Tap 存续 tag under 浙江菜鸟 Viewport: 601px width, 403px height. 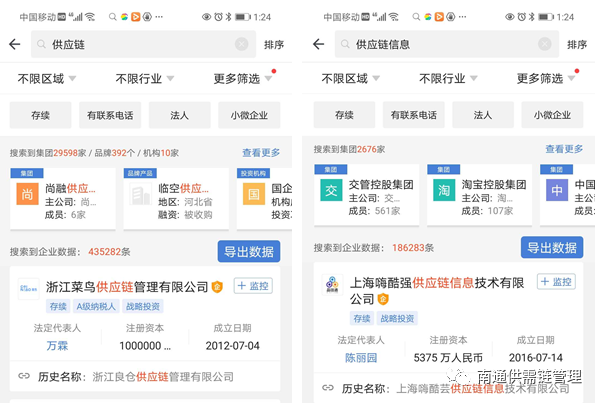58,306
